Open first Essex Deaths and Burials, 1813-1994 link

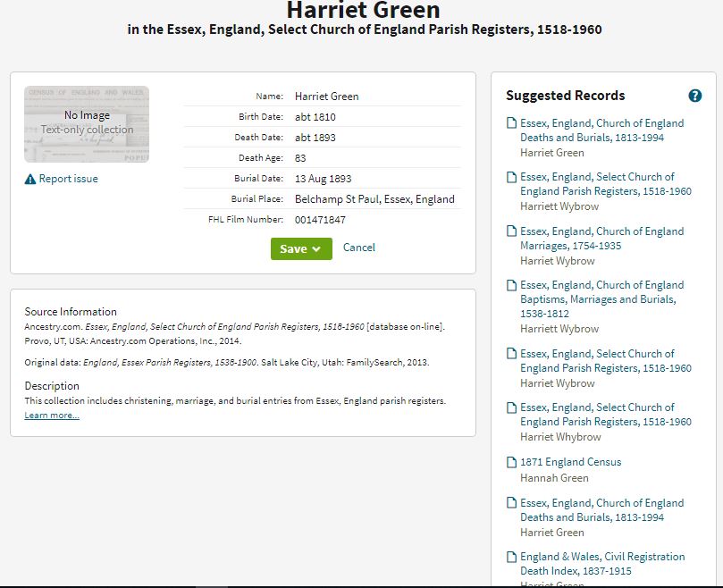(x=601, y=130)
